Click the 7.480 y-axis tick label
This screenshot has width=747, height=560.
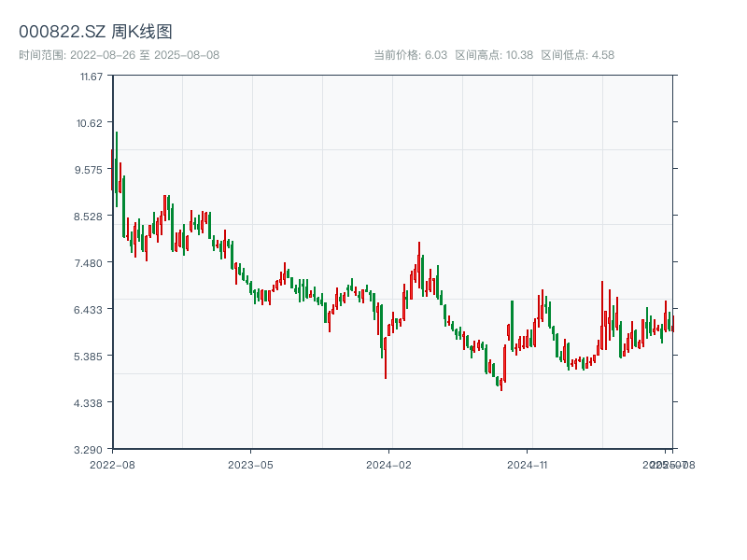pos(92,262)
